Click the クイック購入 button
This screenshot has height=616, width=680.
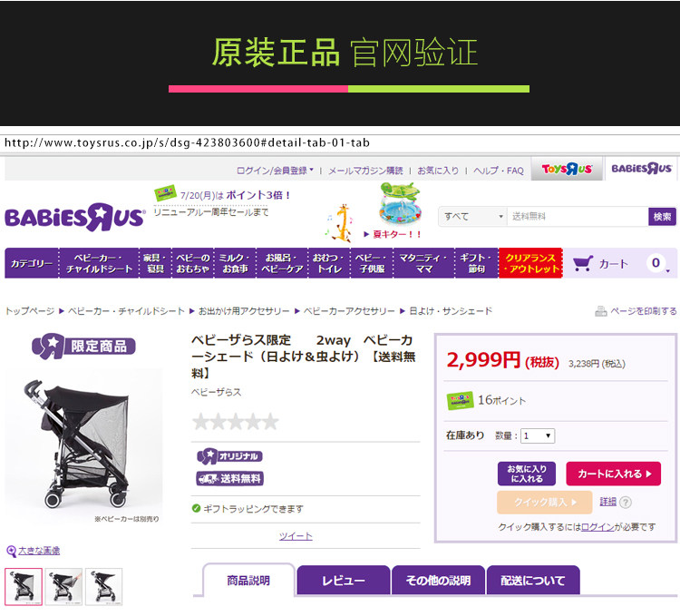click(545, 503)
